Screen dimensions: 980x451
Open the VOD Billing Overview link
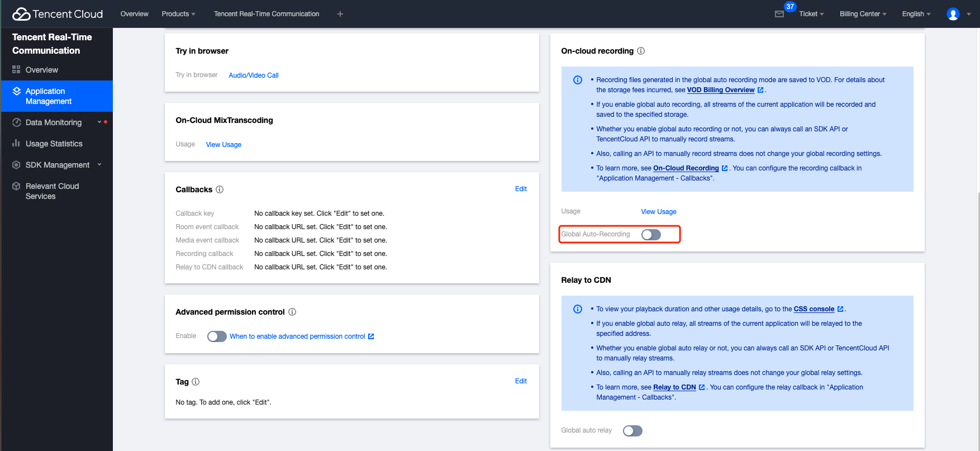(x=720, y=90)
